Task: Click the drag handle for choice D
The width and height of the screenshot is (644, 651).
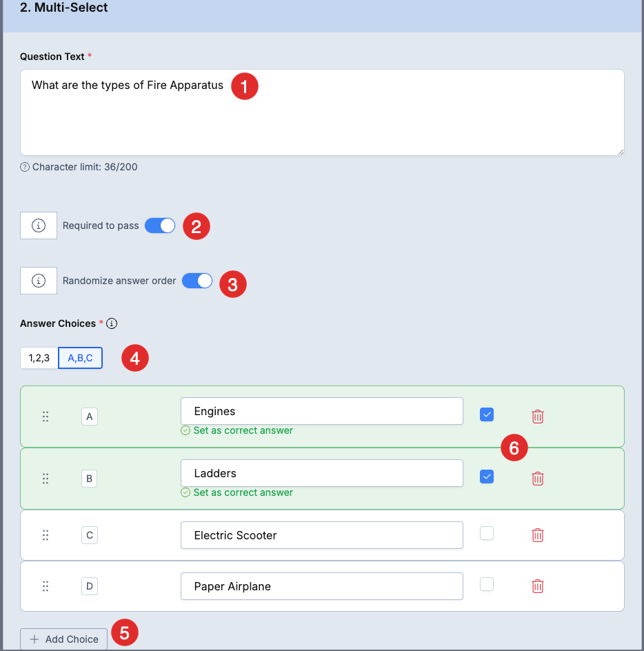Action: [x=46, y=586]
